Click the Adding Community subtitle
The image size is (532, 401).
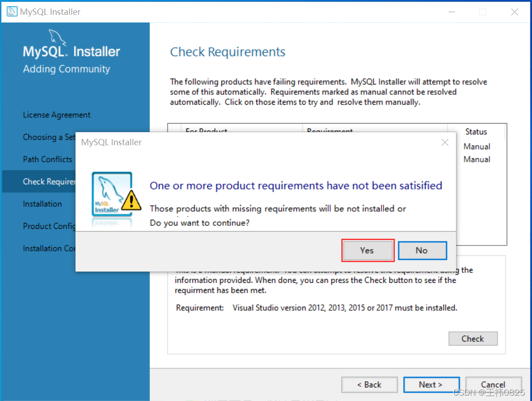(67, 69)
